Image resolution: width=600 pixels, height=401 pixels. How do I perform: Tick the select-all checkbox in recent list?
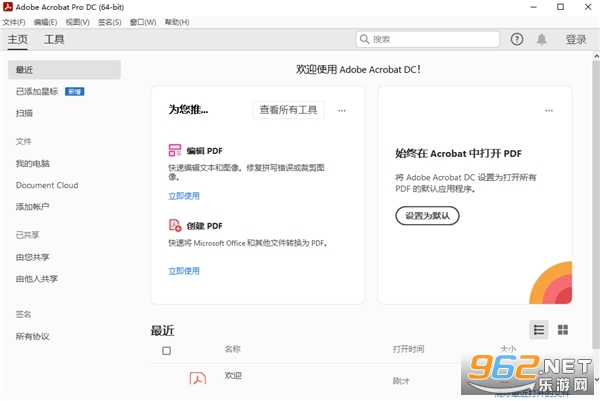[166, 350]
